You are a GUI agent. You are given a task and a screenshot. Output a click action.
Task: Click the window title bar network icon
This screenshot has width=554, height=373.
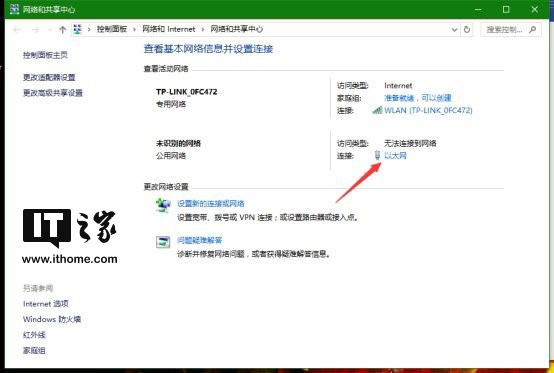point(14,9)
